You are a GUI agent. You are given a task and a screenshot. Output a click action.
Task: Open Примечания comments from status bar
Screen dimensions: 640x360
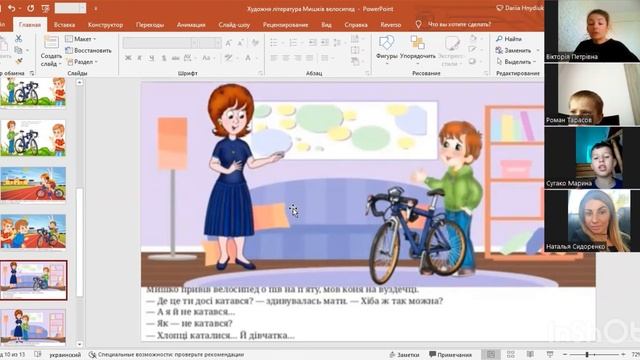(451, 355)
